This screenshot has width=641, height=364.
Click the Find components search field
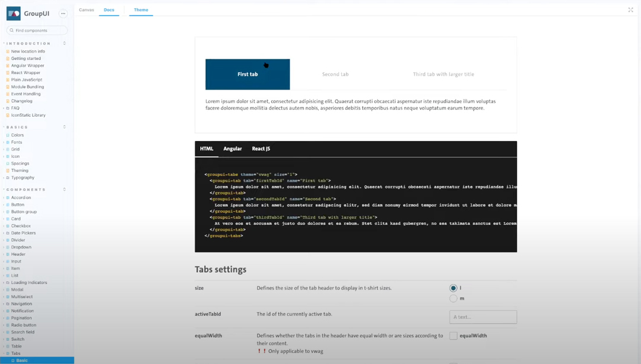37,30
